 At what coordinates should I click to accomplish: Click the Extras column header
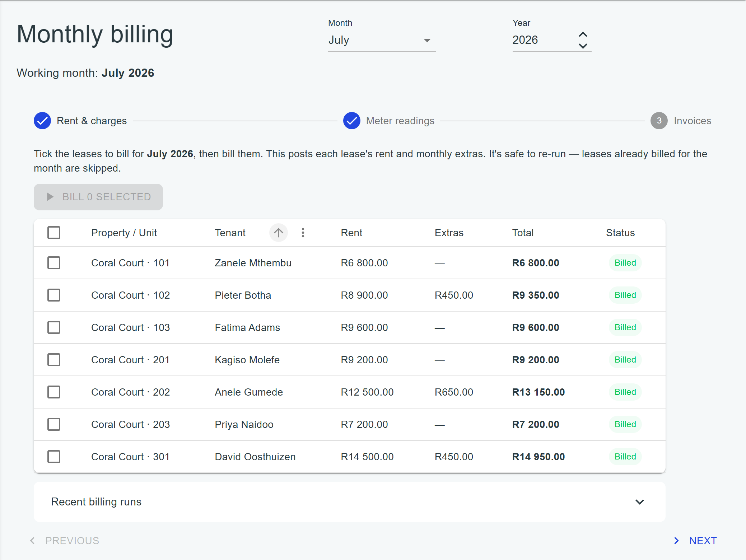[x=449, y=233]
